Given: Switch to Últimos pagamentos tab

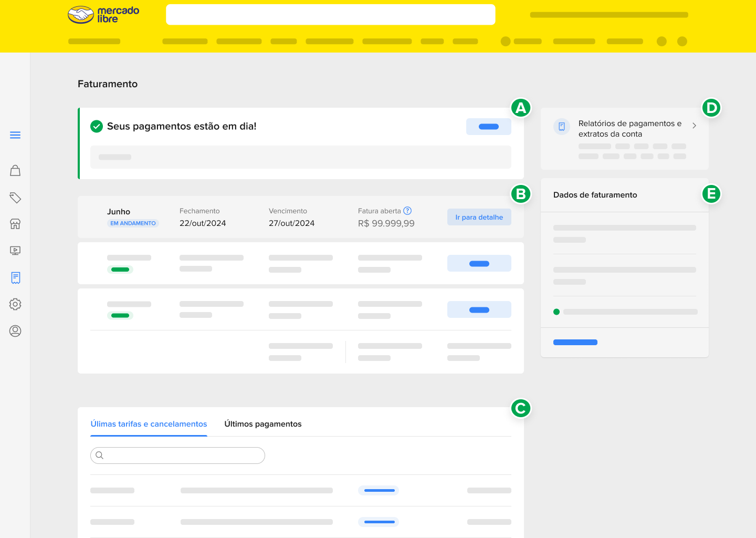Looking at the screenshot, I should tap(263, 424).
